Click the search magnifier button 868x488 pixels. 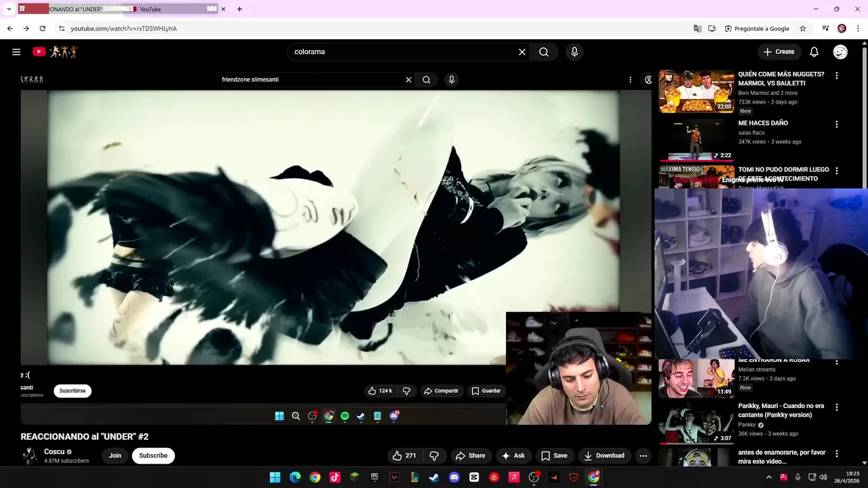544,52
